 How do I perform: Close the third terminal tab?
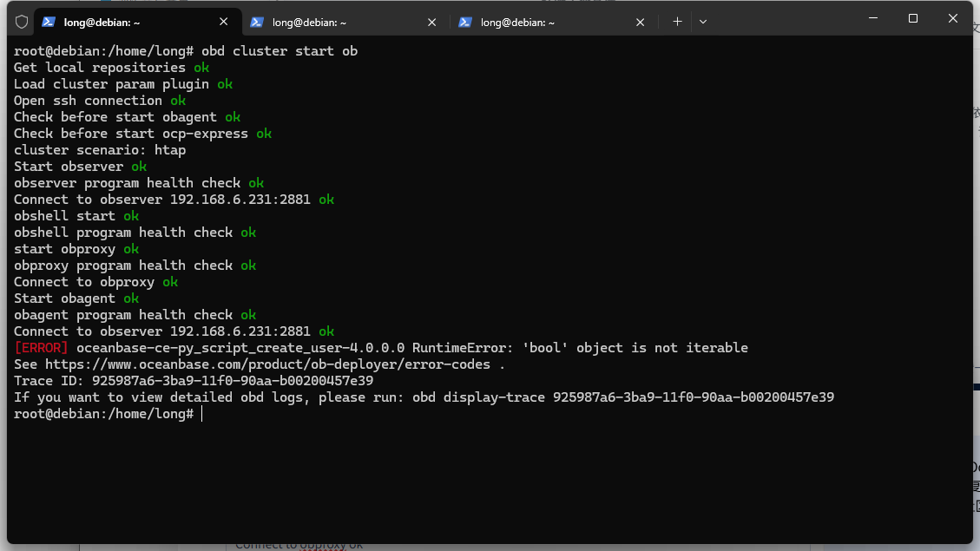pyautogui.click(x=640, y=22)
